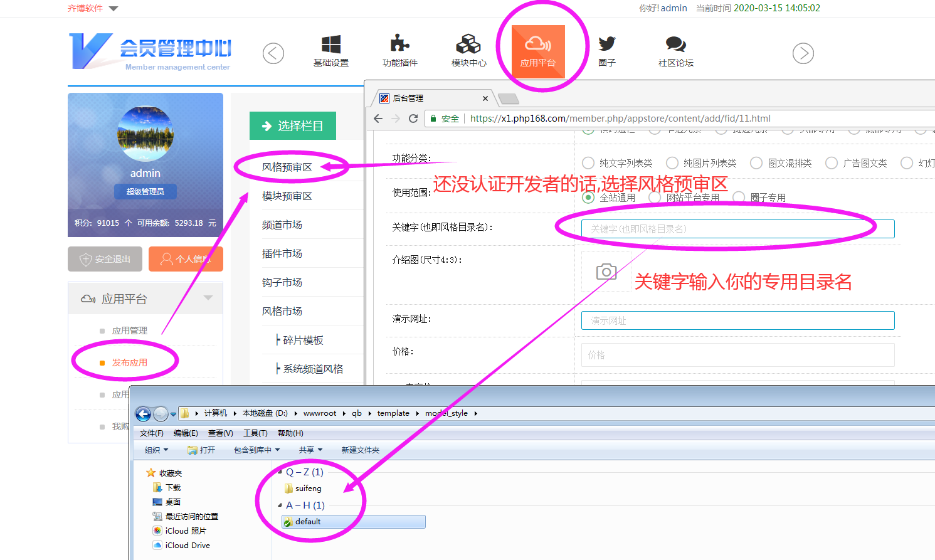Open the 组织 dropdown in Explorer toolbar
This screenshot has height=560, width=935.
point(156,450)
